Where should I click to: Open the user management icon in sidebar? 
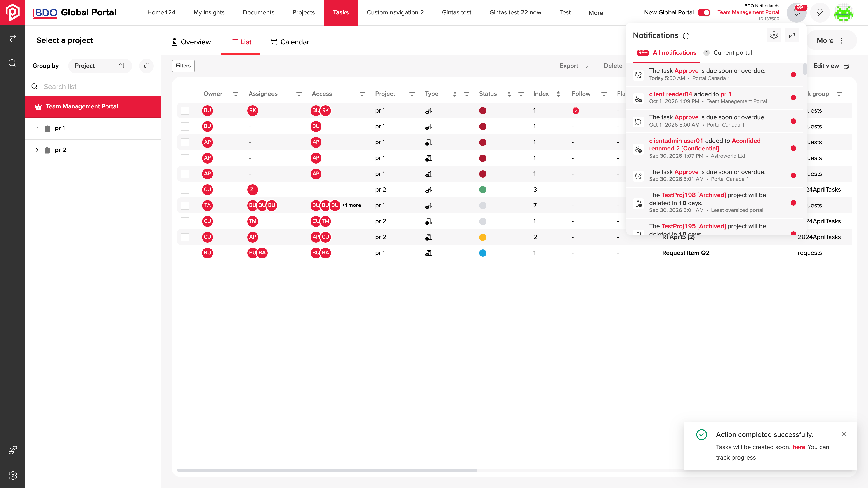(x=12, y=450)
